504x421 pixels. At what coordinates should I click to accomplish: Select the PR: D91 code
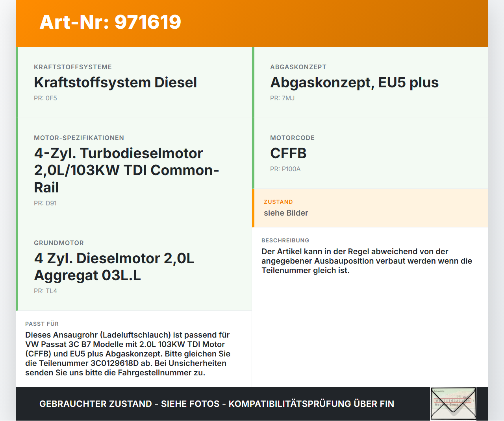point(45,203)
